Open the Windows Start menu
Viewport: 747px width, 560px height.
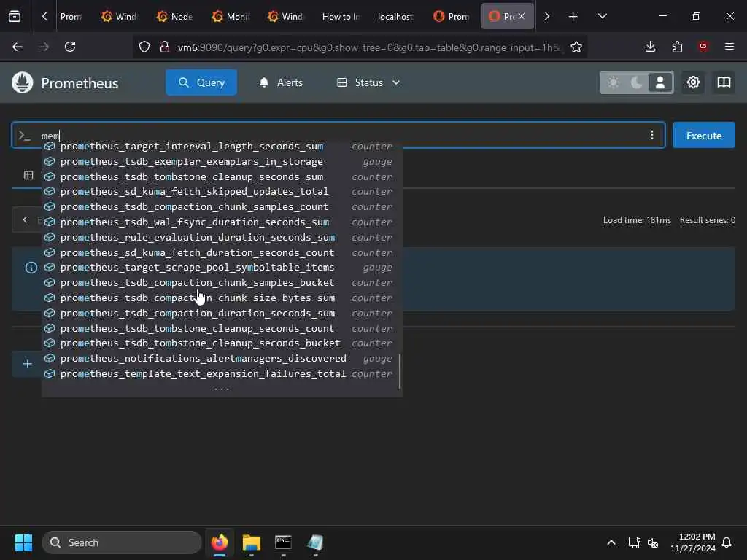(23, 542)
